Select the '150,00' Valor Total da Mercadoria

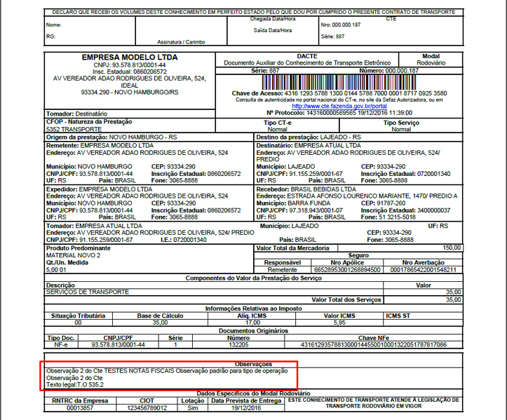(x=452, y=248)
